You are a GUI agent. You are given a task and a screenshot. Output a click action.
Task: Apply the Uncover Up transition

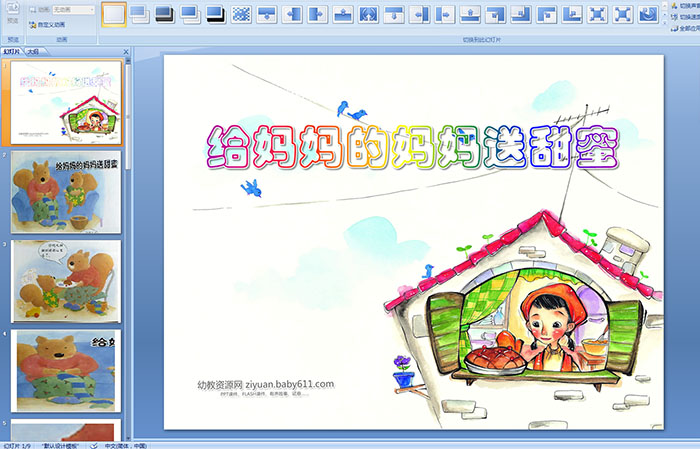[470, 14]
